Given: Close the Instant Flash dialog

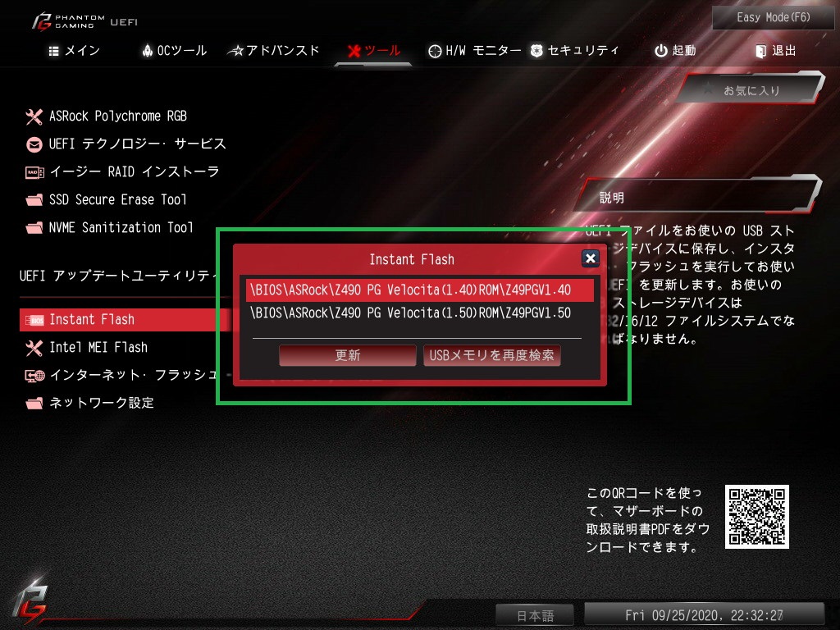Looking at the screenshot, I should click(591, 258).
